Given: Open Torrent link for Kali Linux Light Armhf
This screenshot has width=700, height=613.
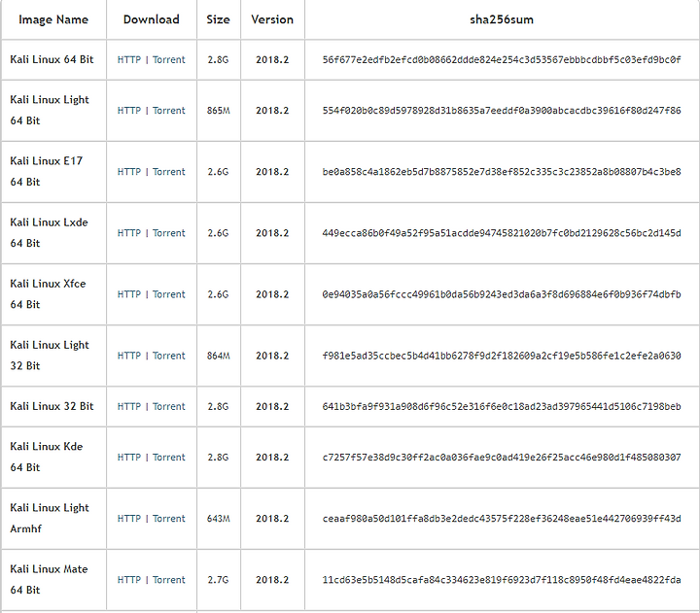Looking at the screenshot, I should [x=169, y=519].
